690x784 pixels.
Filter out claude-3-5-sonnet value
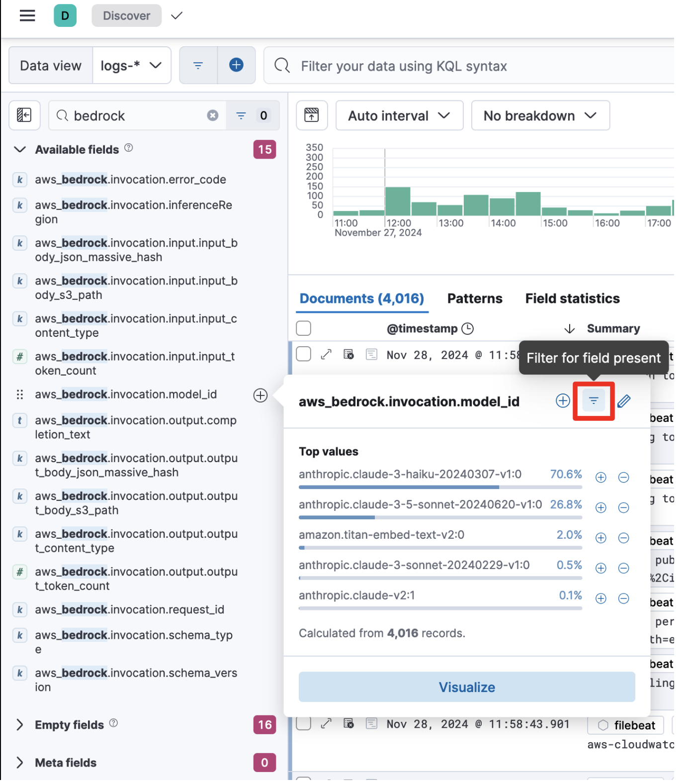tap(623, 508)
